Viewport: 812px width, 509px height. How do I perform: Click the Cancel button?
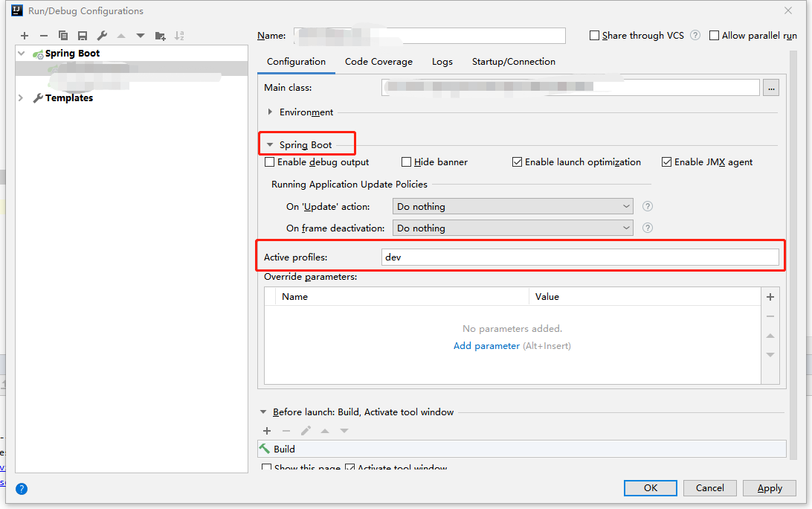(x=709, y=488)
